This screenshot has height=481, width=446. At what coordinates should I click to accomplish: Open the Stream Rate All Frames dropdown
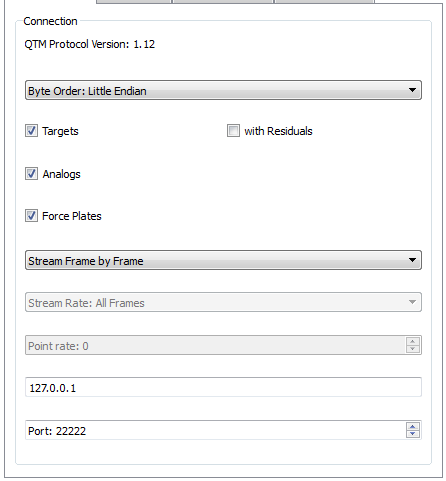pos(223,302)
